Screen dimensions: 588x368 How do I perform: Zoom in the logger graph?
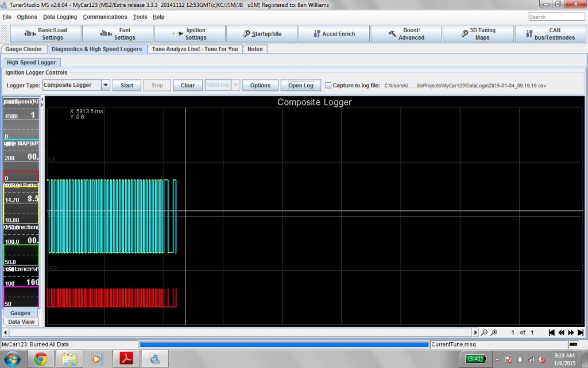[x=494, y=332]
